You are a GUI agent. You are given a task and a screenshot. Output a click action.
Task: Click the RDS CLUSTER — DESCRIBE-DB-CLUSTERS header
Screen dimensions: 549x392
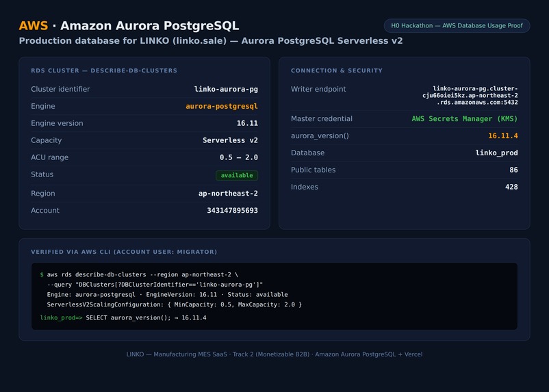coord(104,70)
